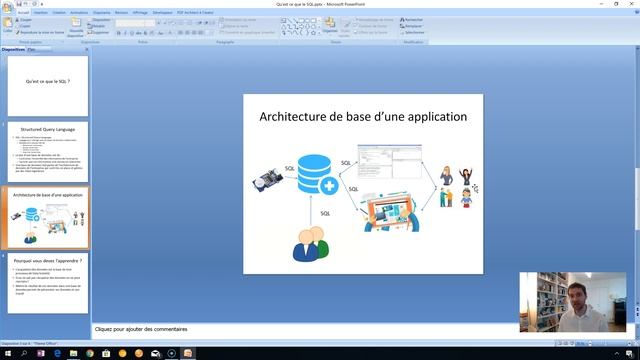Screen dimensions: 640x360
Task: Open Effets sur la forme dropdown
Action: pos(371,32)
